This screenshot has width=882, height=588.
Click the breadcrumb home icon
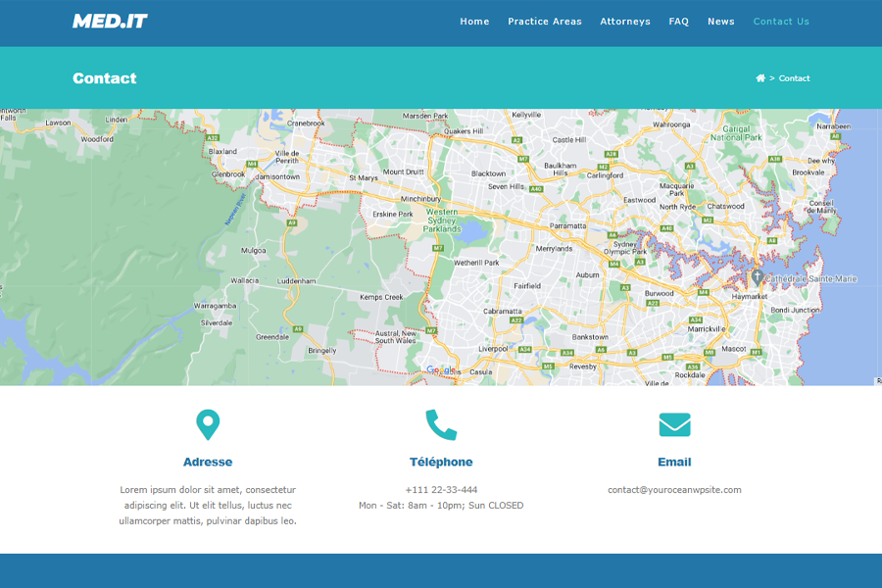pos(760,78)
